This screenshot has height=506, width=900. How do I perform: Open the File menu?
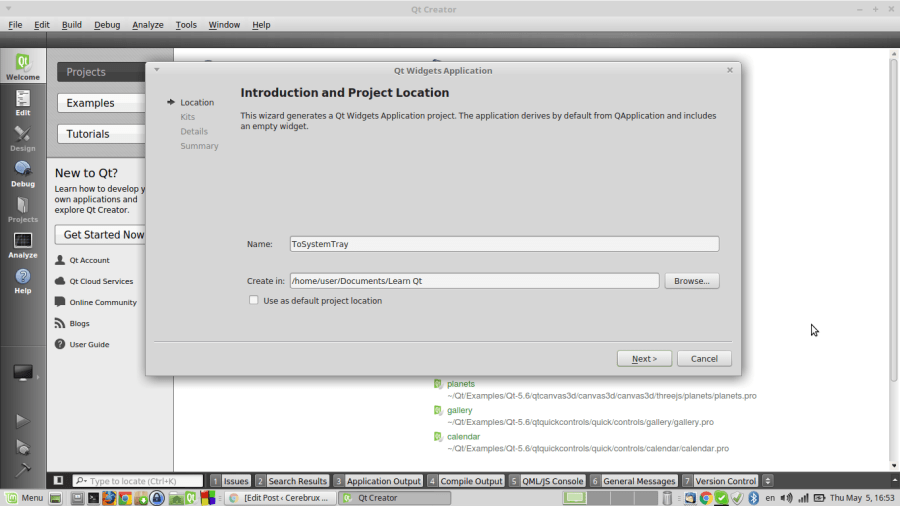(x=15, y=25)
